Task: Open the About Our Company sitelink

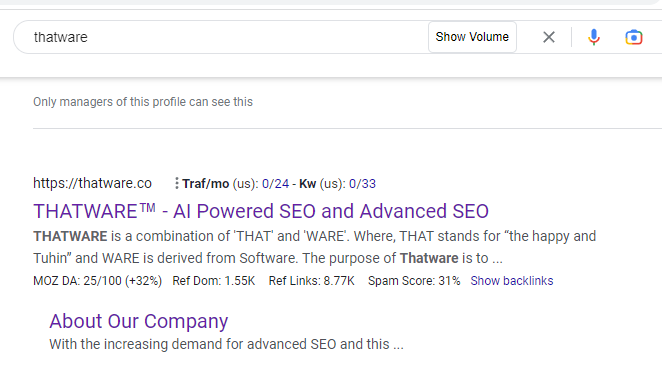Action: tap(138, 321)
